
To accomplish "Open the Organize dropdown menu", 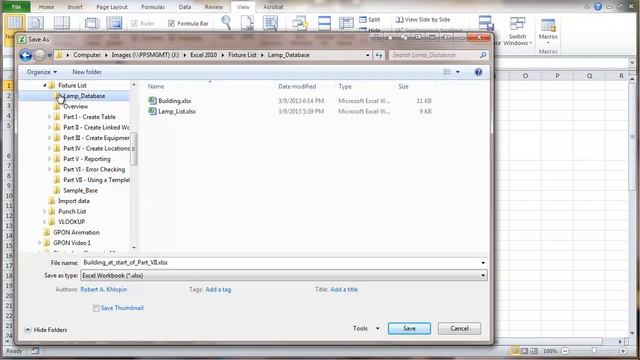I will coord(42,72).
